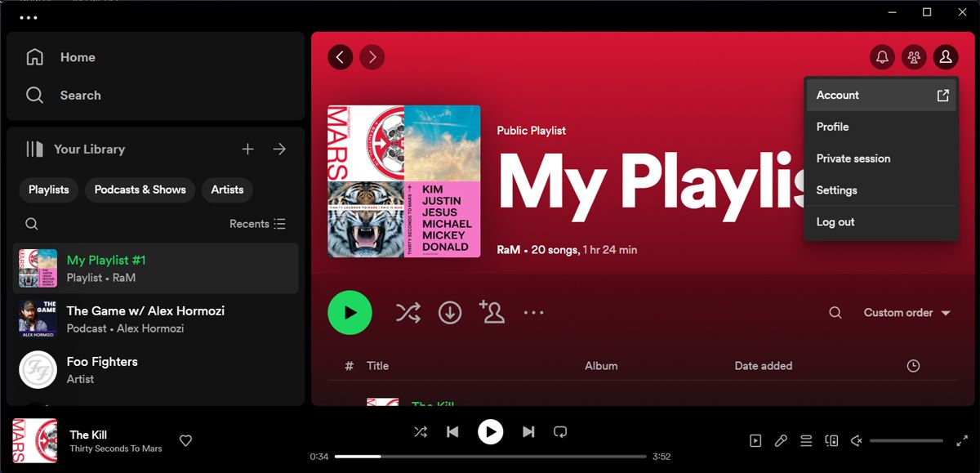Click the # column header

coord(350,366)
